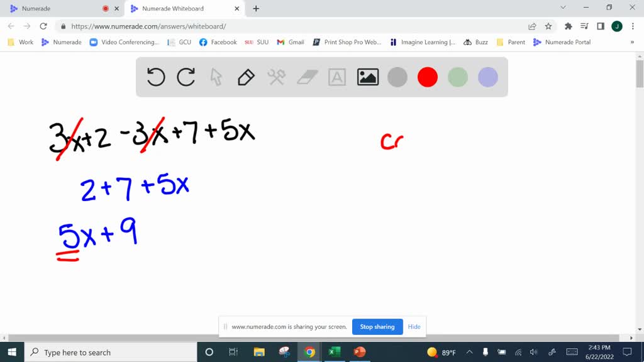Open Excel from the taskbar
The height and width of the screenshot is (362, 644).
[334, 353]
